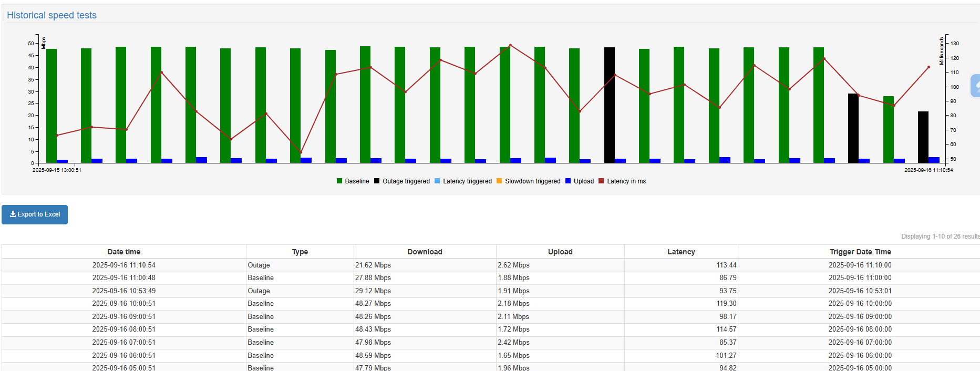This screenshot has width=980, height=371.
Task: Click the Historical speed tests heading
Action: coord(51,15)
